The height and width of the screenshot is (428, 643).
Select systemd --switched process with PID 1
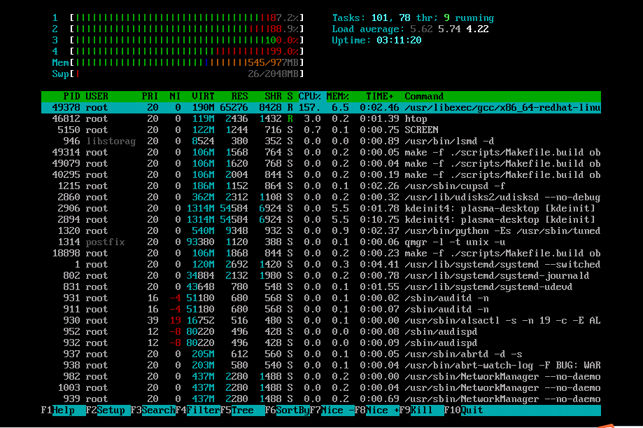[321, 264]
